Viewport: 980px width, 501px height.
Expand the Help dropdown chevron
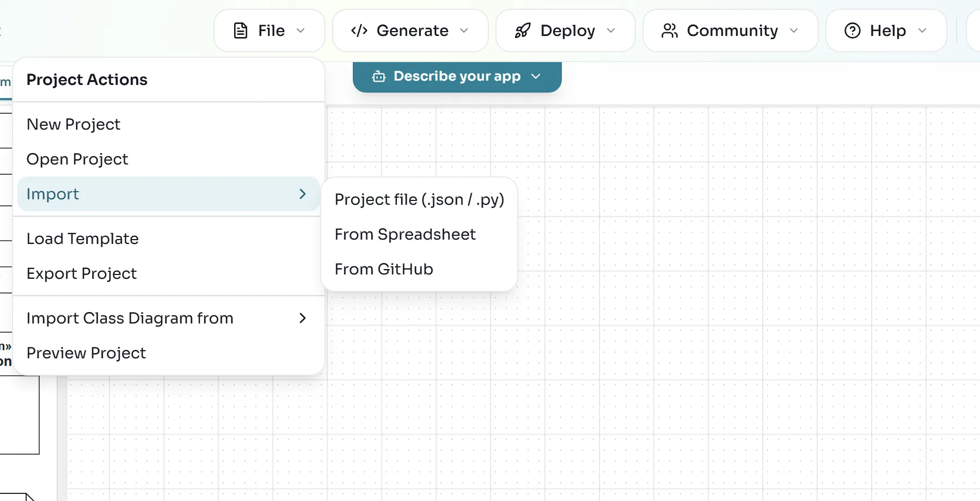pos(922,30)
